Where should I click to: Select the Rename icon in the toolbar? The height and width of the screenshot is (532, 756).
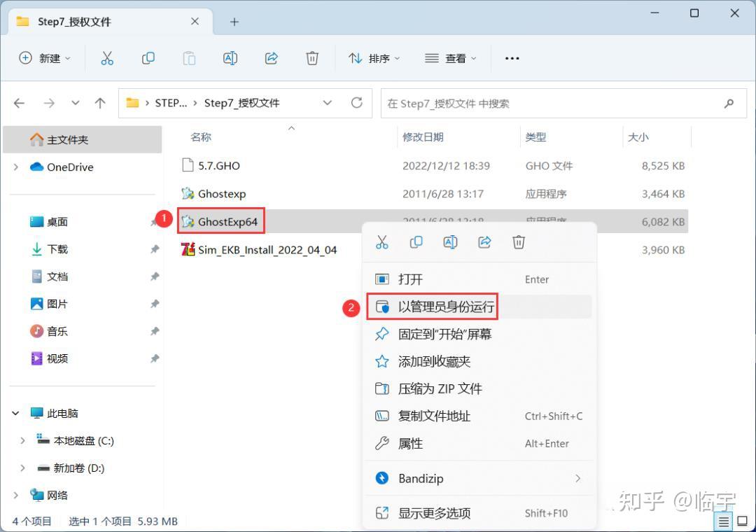click(x=230, y=58)
